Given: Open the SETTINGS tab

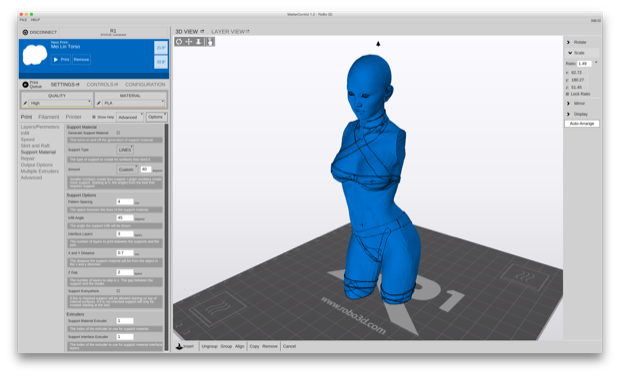Looking at the screenshot, I should pos(62,85).
